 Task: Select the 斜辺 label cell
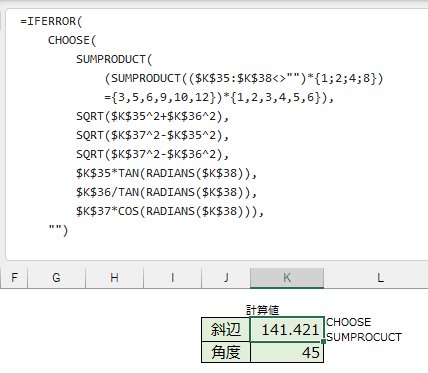[x=226, y=329]
